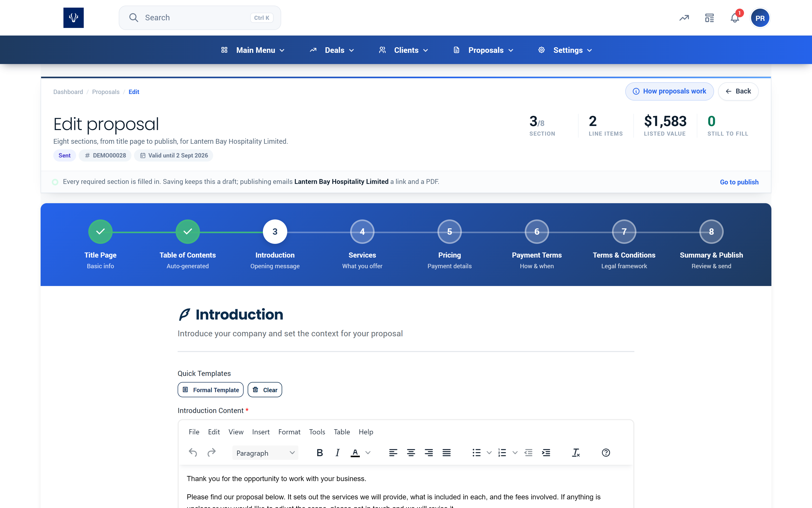This screenshot has height=508, width=812.
Task: Undo the last editor change
Action: pyautogui.click(x=193, y=453)
